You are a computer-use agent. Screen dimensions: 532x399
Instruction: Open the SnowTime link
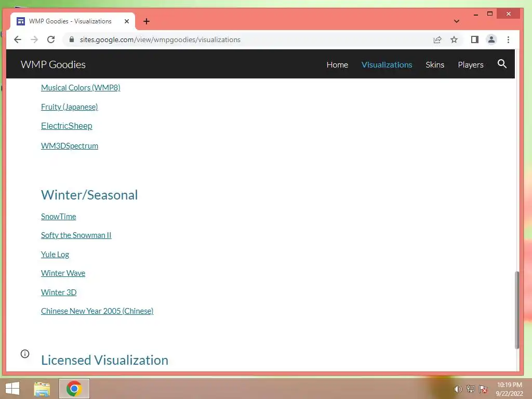[58, 217]
